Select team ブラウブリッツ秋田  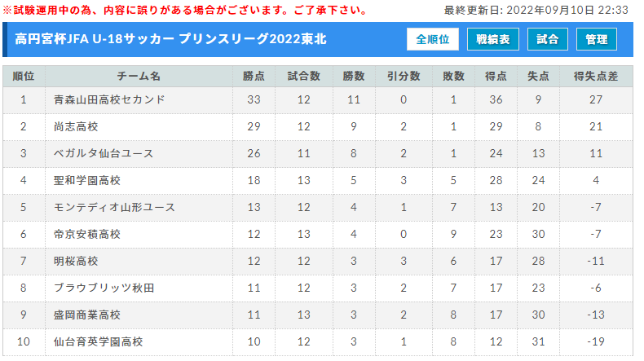pyautogui.click(x=104, y=288)
